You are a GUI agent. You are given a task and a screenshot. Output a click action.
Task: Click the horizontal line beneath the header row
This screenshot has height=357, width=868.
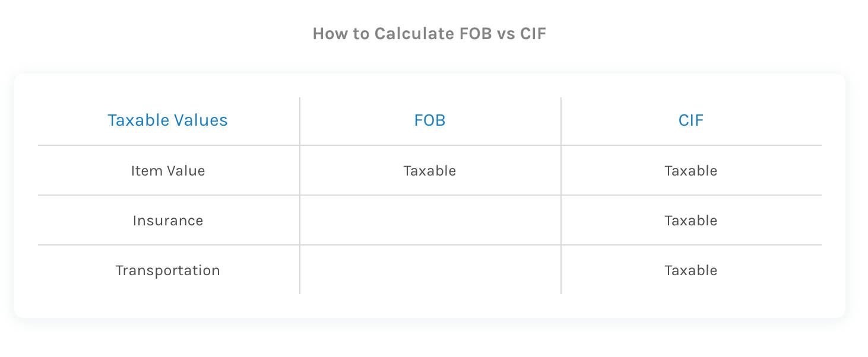(430, 145)
